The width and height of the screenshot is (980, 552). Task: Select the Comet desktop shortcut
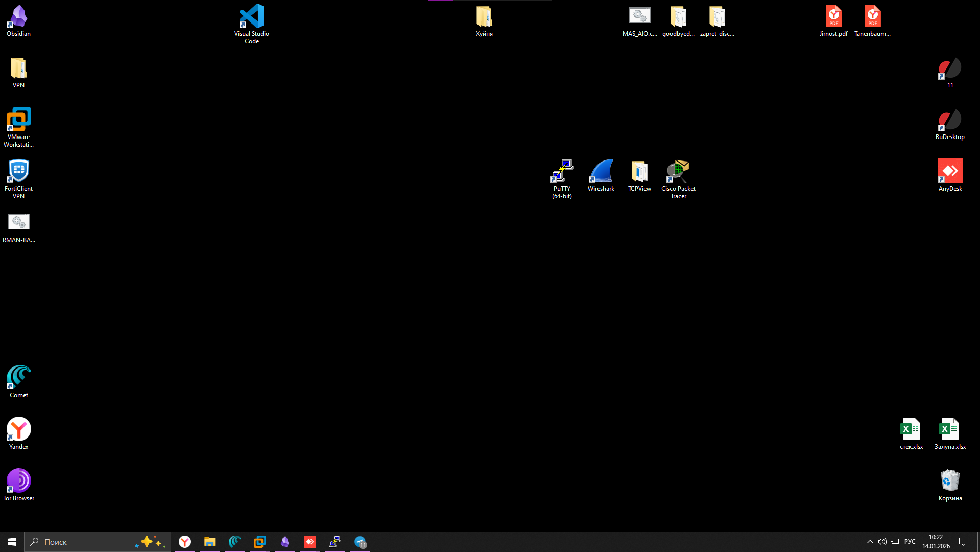(x=19, y=382)
